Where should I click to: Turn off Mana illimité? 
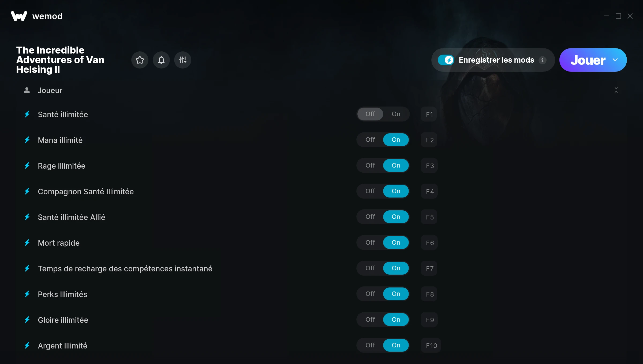pos(370,140)
